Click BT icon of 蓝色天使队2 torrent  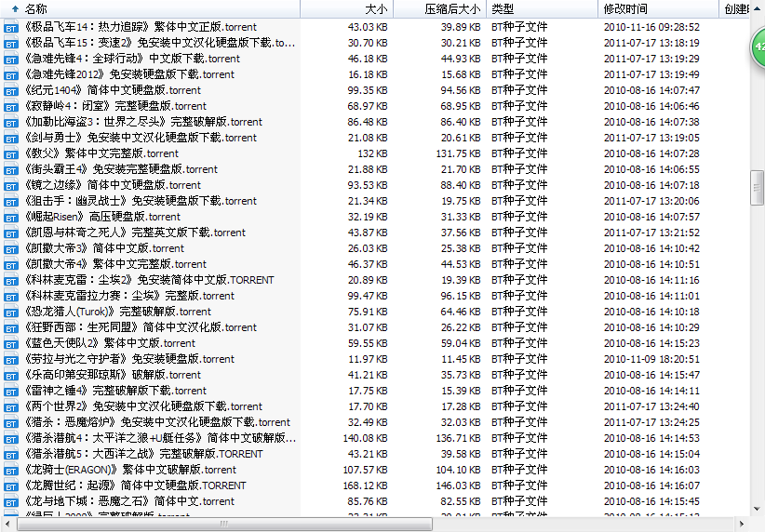click(11, 343)
